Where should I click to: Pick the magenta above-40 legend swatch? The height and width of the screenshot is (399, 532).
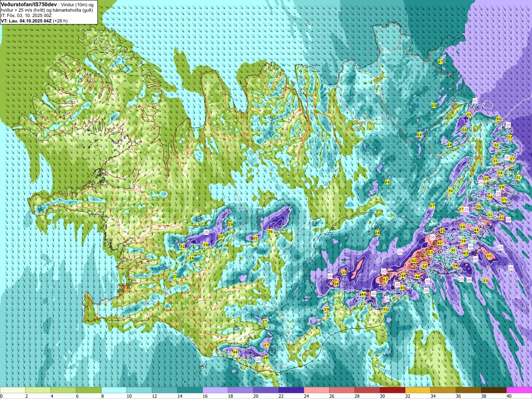(520, 390)
